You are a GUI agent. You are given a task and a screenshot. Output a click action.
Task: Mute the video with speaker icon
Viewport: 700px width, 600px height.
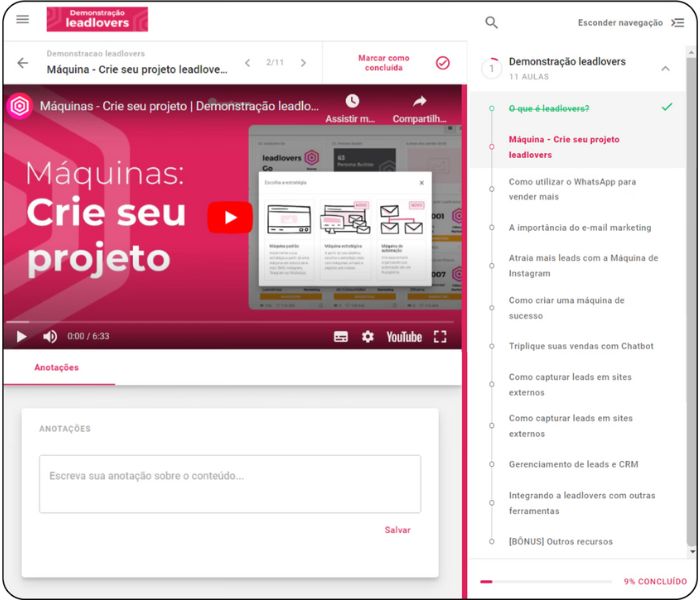[x=50, y=337]
